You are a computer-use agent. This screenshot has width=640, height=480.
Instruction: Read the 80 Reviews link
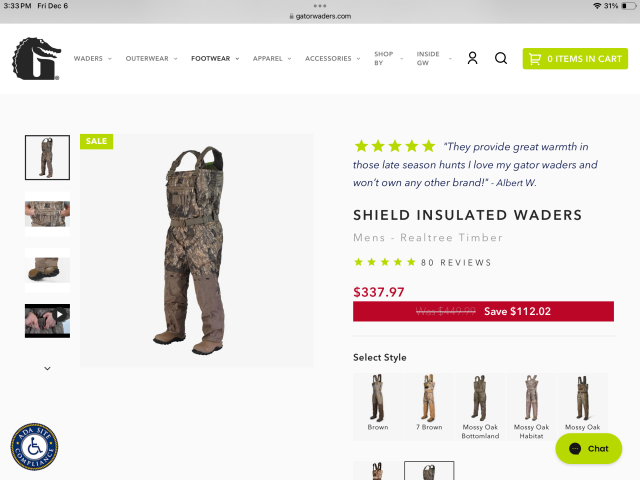456,262
